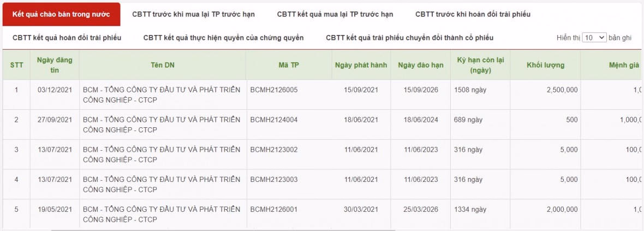The width and height of the screenshot is (644, 231).
Task: Click the BCMH2123002 bond code
Action: click(x=274, y=150)
